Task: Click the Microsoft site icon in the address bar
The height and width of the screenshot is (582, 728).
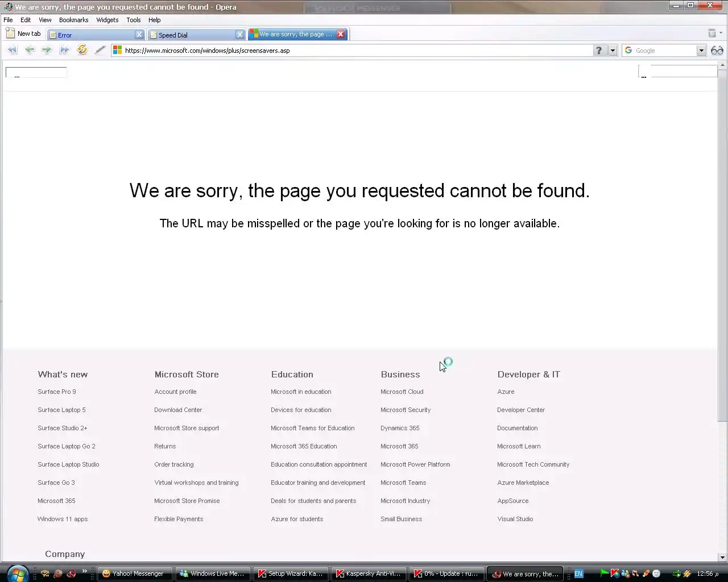Action: (x=118, y=50)
